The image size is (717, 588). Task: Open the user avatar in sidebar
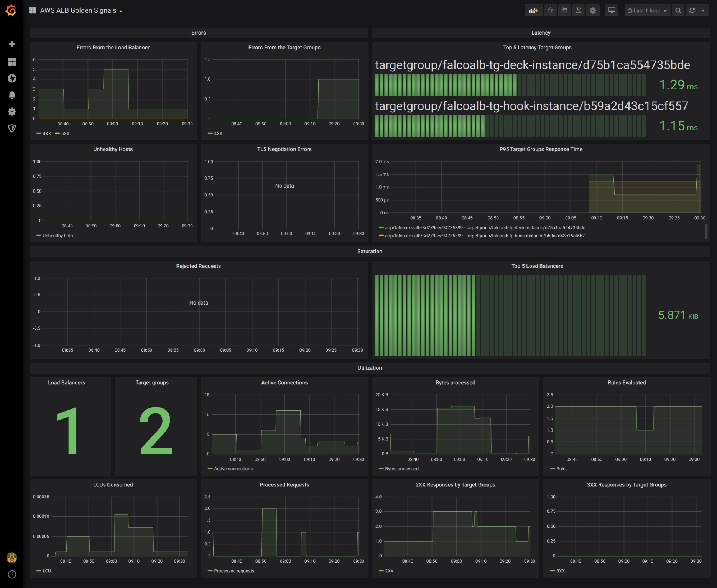tap(12, 557)
